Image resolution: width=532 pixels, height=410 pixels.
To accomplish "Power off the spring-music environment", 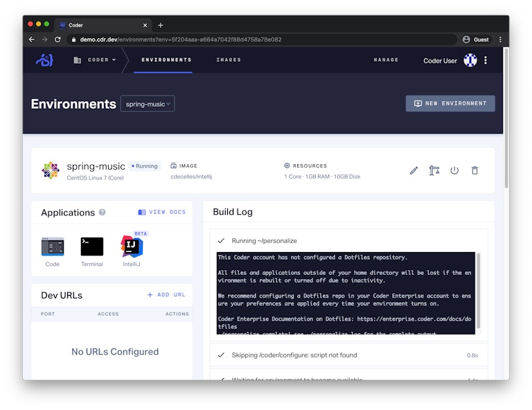I will pyautogui.click(x=454, y=170).
